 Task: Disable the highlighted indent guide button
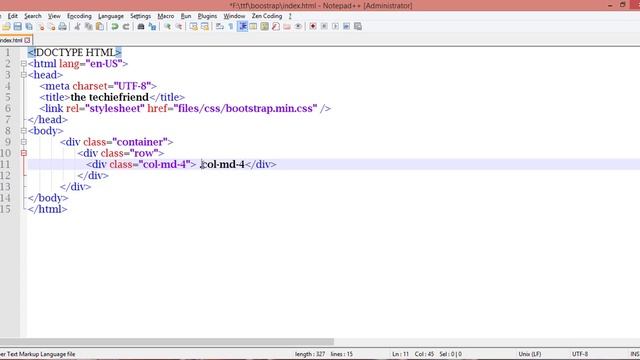pyautogui.click(x=242, y=27)
